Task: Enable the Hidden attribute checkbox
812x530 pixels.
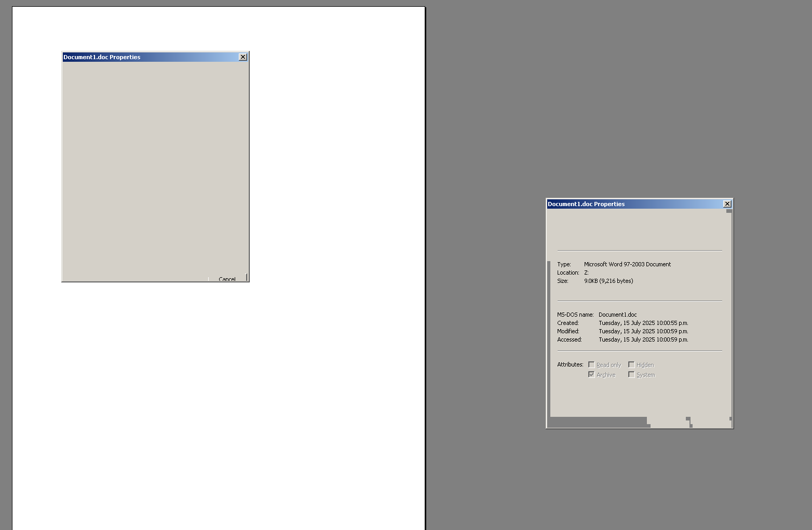Action: click(x=631, y=365)
